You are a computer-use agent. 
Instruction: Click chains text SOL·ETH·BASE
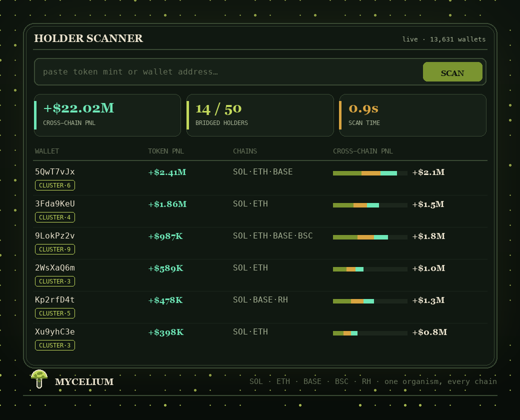[263, 172]
